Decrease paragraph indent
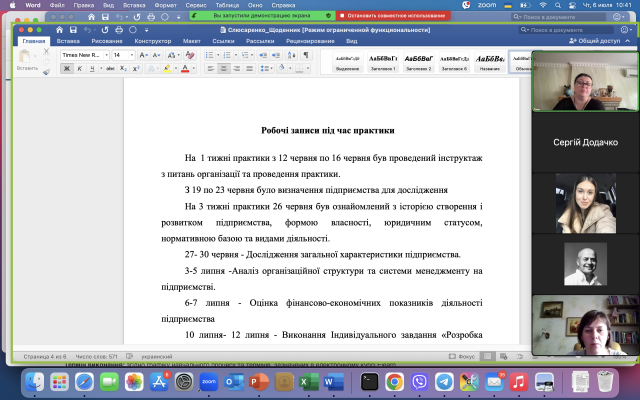The height and width of the screenshot is (400, 640). point(263,55)
